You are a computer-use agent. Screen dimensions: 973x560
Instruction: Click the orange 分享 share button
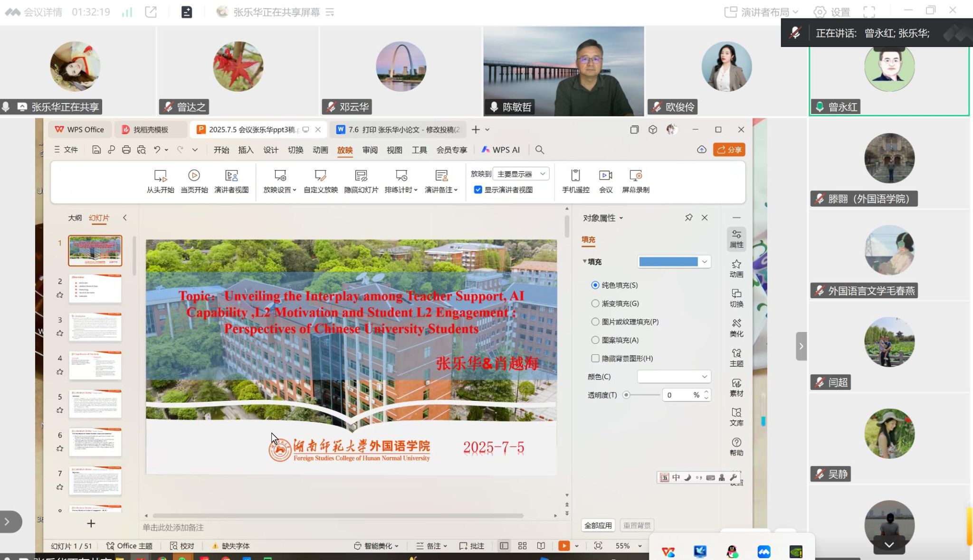tap(729, 150)
